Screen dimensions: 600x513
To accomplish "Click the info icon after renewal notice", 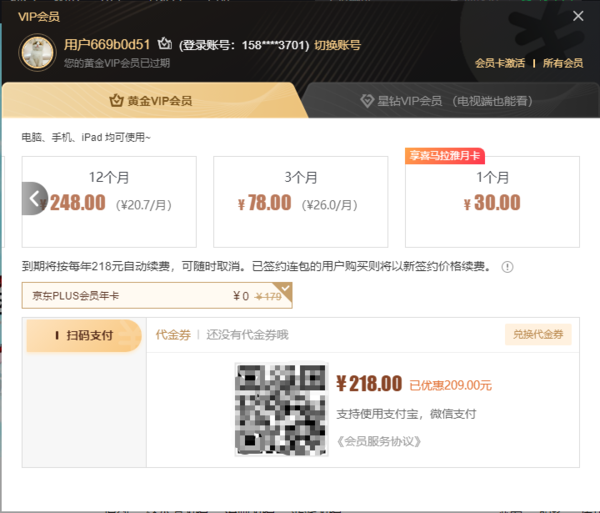I will tap(507, 267).
